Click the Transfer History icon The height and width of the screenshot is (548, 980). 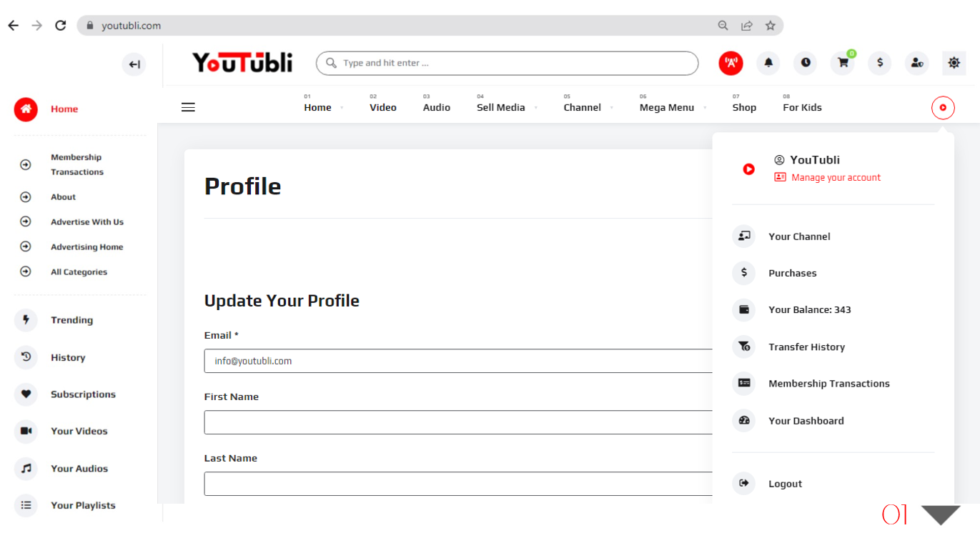click(744, 347)
